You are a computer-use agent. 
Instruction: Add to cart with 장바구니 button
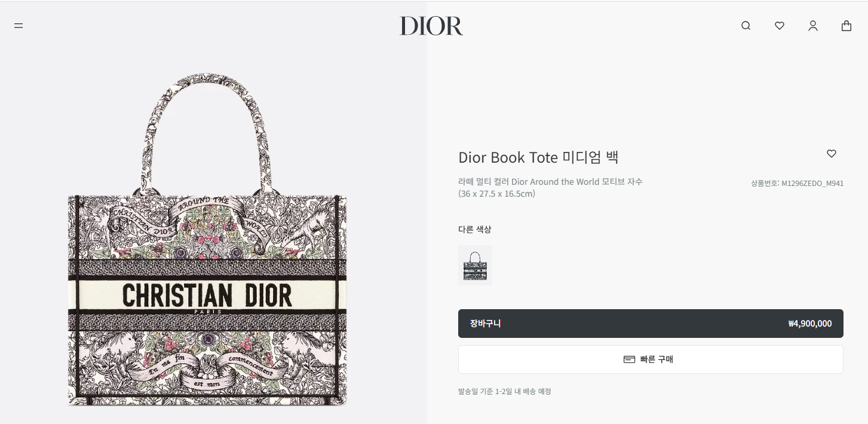click(651, 324)
